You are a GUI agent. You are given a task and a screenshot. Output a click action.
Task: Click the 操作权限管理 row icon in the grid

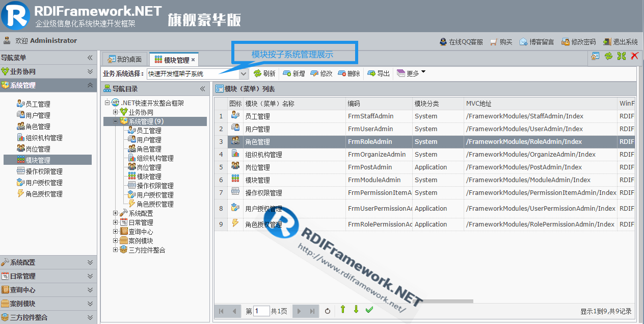point(235,192)
